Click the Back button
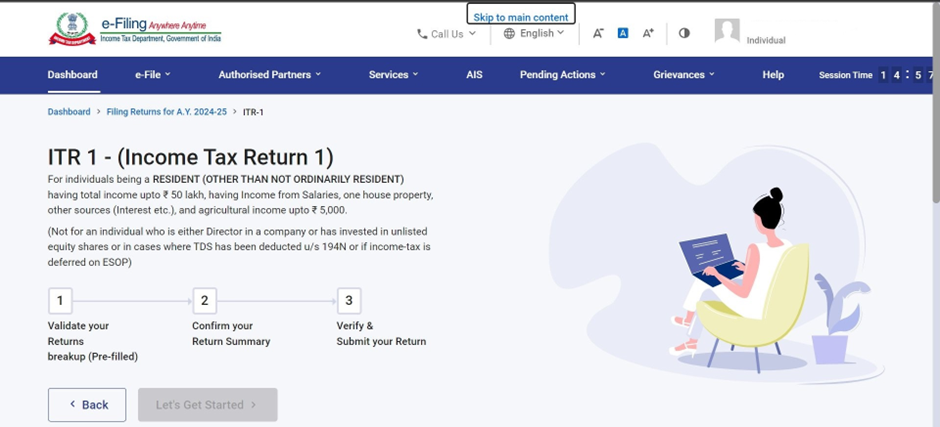 pyautogui.click(x=87, y=405)
